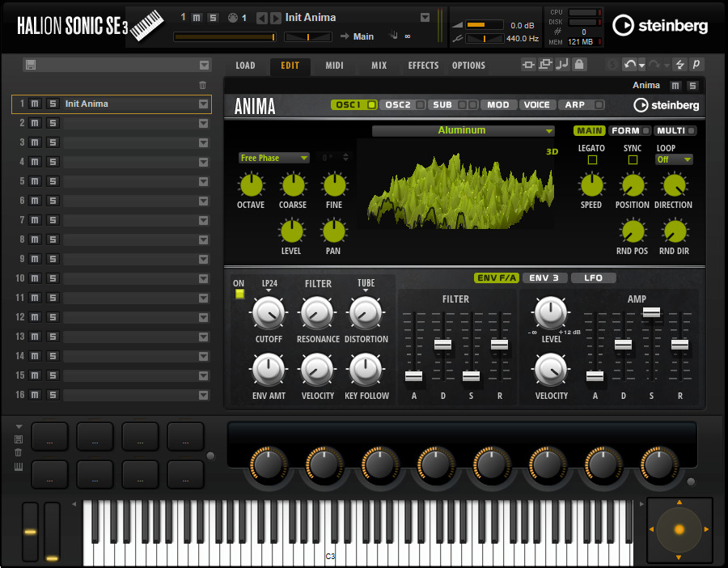Open the Init Anima program dropdown in header
The image size is (728, 568).
(x=425, y=18)
